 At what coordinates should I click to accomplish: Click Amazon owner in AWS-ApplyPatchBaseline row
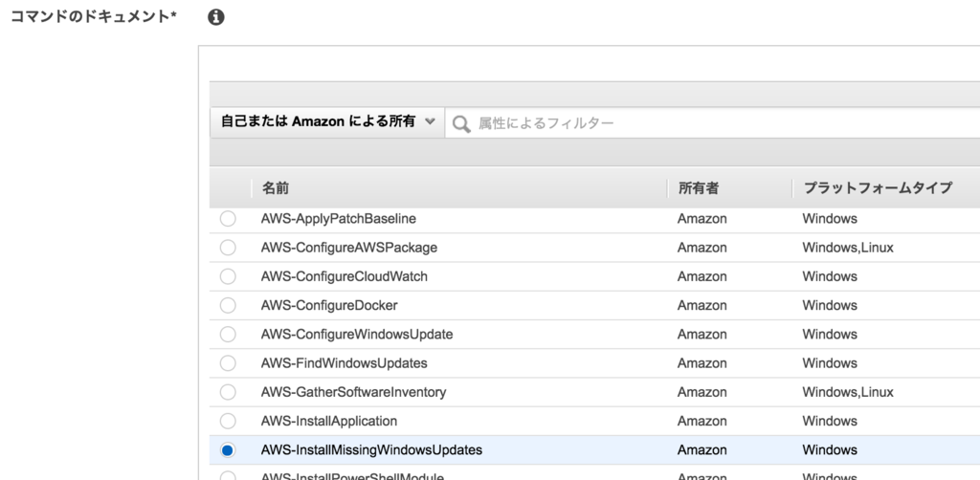pyautogui.click(x=702, y=219)
